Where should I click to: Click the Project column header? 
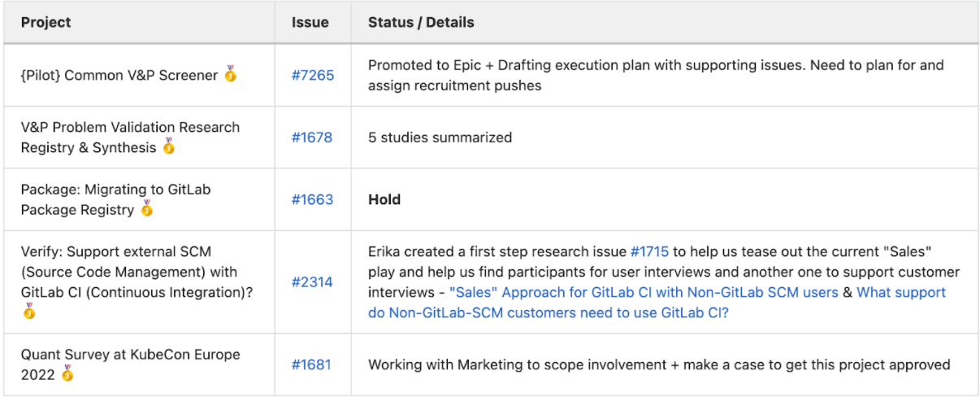[46, 22]
